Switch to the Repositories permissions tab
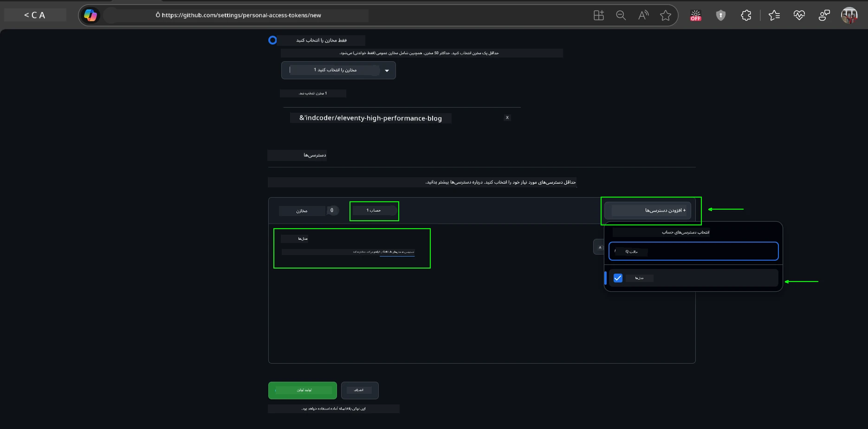868x429 pixels. click(x=309, y=211)
